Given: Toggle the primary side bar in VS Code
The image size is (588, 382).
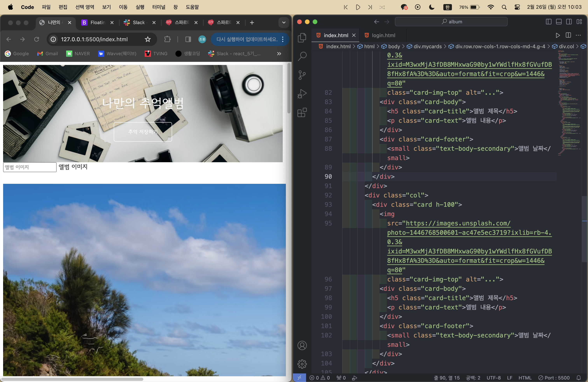Looking at the screenshot, I should tap(549, 22).
